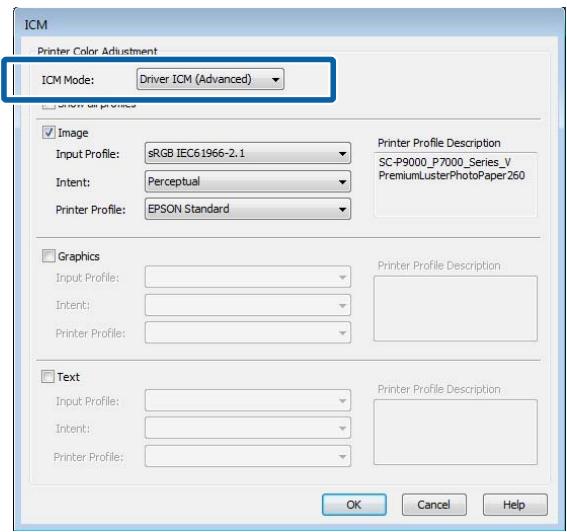The image size is (567, 532).
Task: Click the Image section Intent label
Action: [x=73, y=182]
